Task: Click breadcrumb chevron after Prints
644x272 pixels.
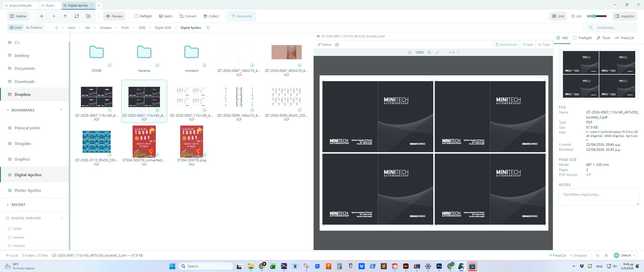Action: (x=134, y=28)
